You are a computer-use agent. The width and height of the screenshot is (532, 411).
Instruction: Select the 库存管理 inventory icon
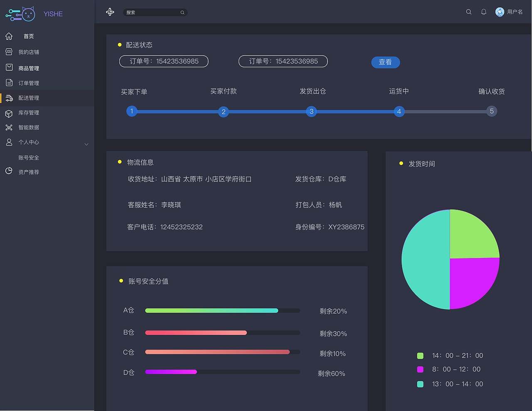(x=8, y=113)
